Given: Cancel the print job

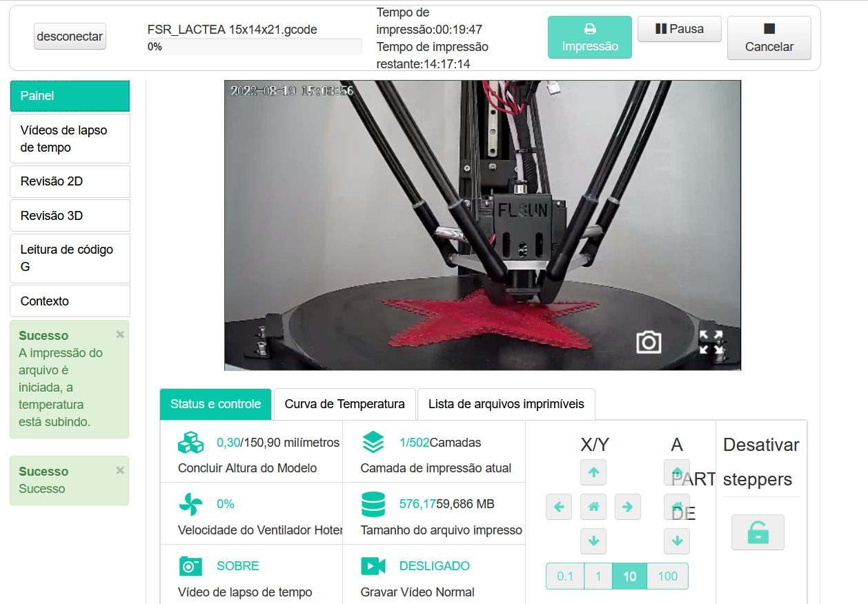Looking at the screenshot, I should (x=769, y=38).
